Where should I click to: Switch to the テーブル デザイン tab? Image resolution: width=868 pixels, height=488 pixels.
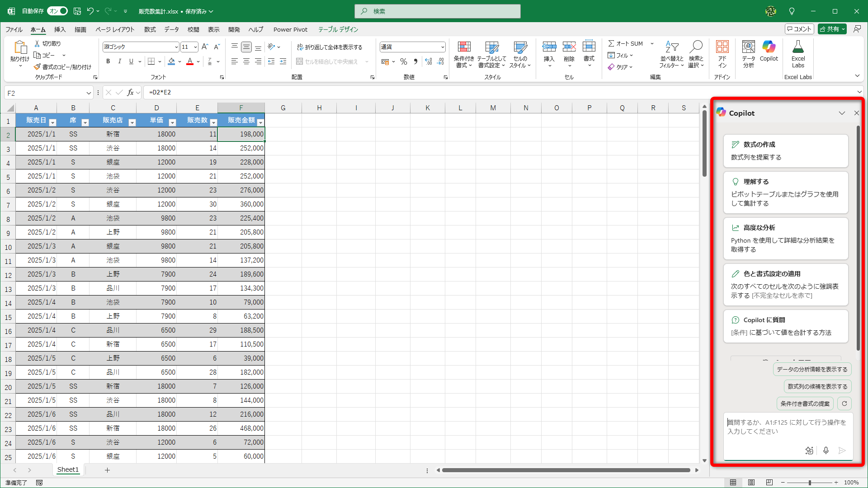coord(338,29)
